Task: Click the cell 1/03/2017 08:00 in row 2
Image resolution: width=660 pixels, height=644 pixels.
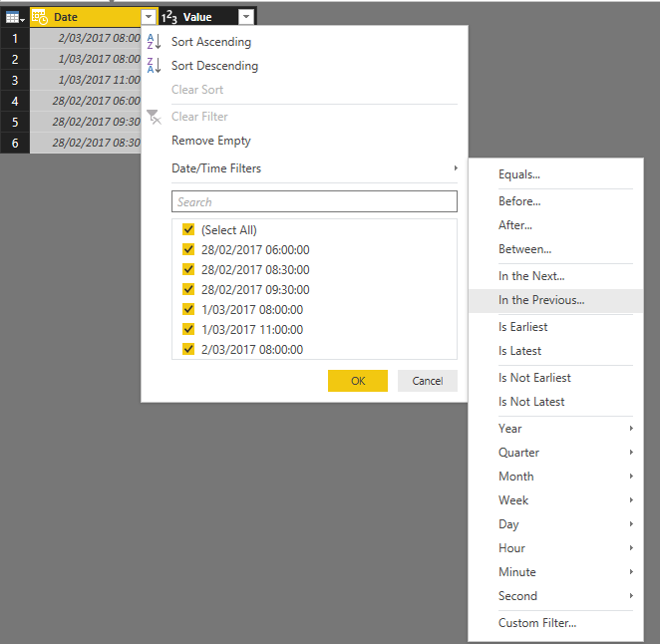Action: pyautogui.click(x=86, y=60)
